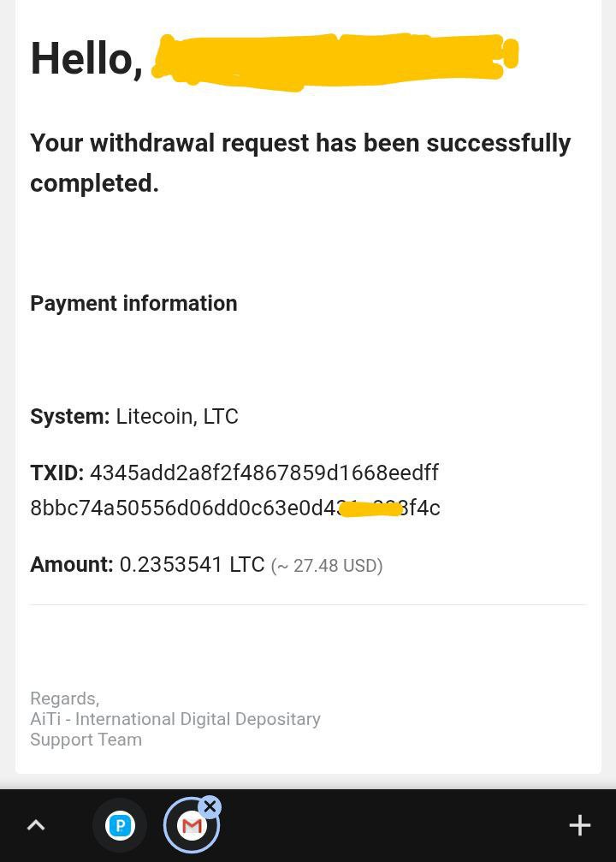Click the 'Hello,' greeting heading
Viewport: 616px width, 862px height.
(86, 59)
